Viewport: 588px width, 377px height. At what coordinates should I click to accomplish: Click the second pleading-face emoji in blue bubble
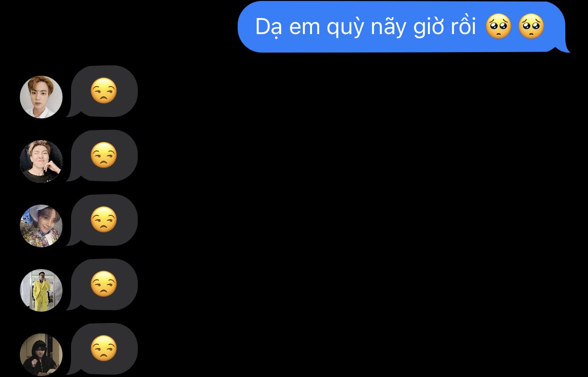pos(531,27)
